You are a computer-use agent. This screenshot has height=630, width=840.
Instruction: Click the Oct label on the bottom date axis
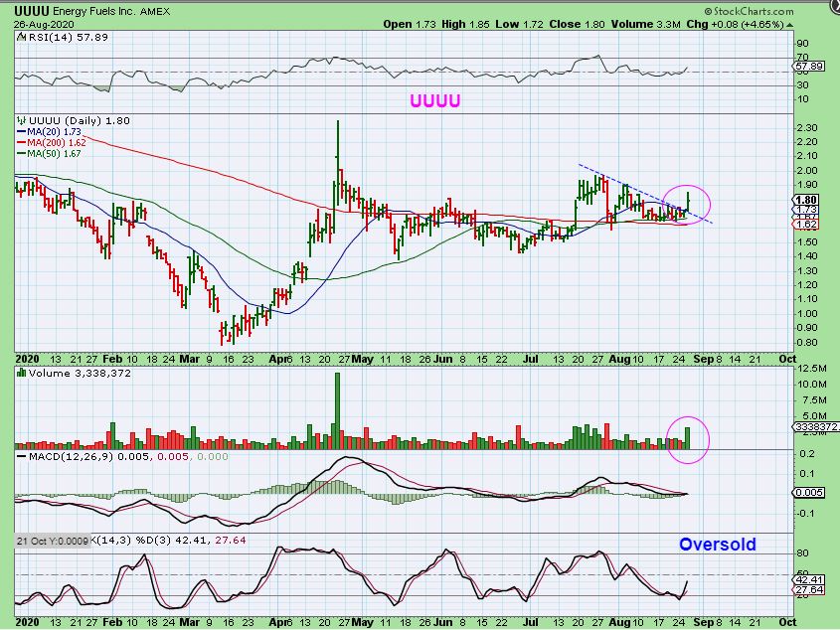click(786, 622)
